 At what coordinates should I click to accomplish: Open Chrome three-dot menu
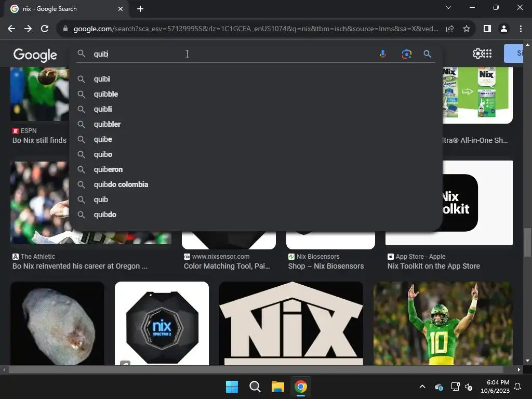(521, 29)
